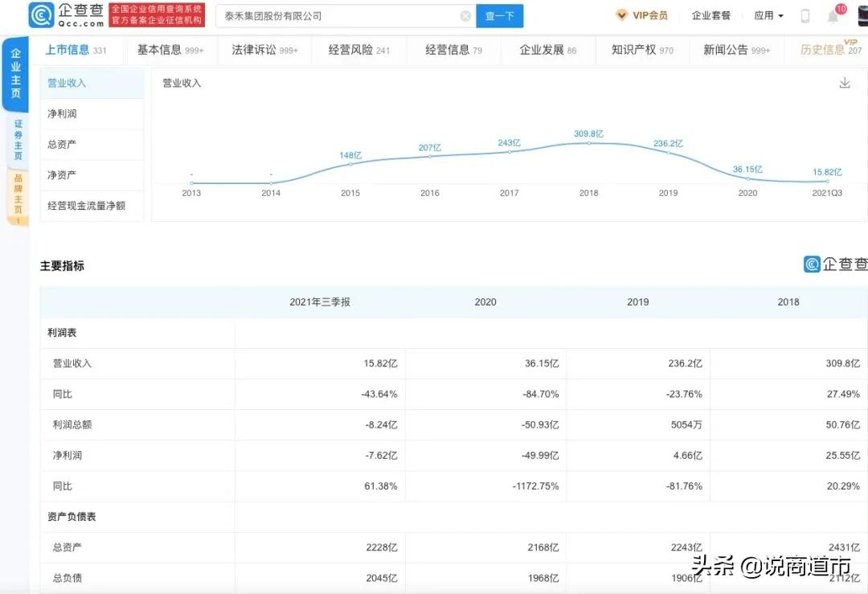The width and height of the screenshot is (868, 594).
Task: Open notifications bell icon
Action: [x=833, y=16]
